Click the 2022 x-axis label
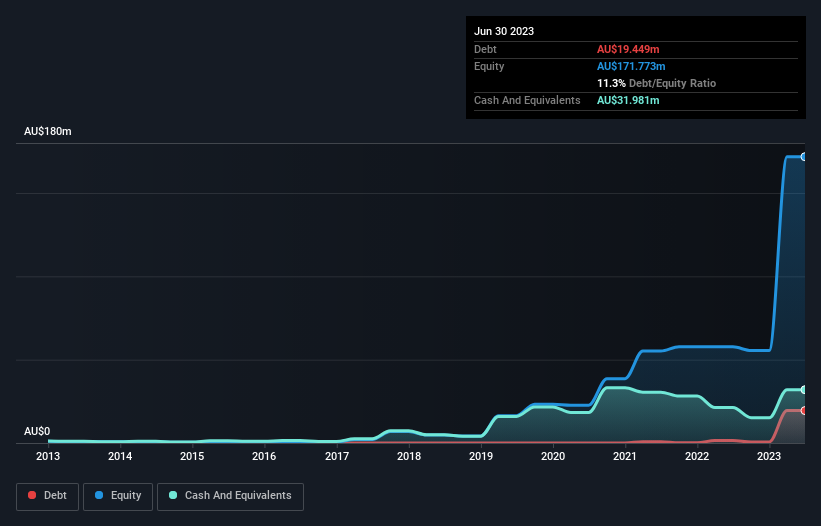This screenshot has width=821, height=526. (697, 456)
